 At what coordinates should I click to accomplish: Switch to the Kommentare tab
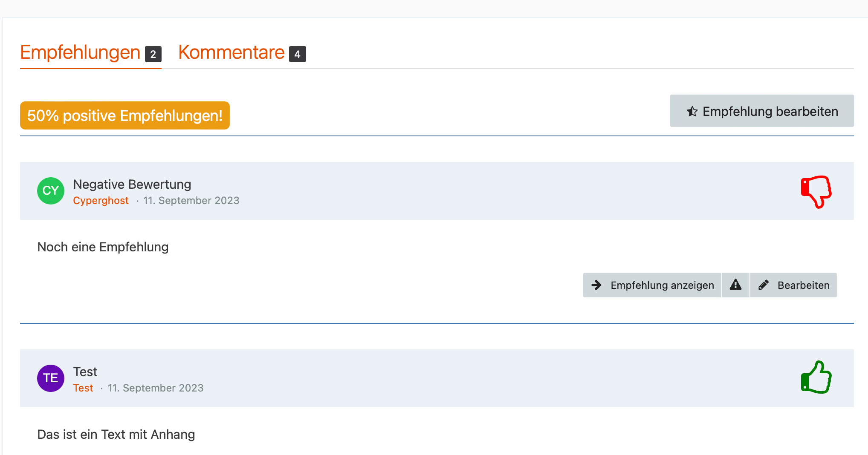(x=231, y=53)
